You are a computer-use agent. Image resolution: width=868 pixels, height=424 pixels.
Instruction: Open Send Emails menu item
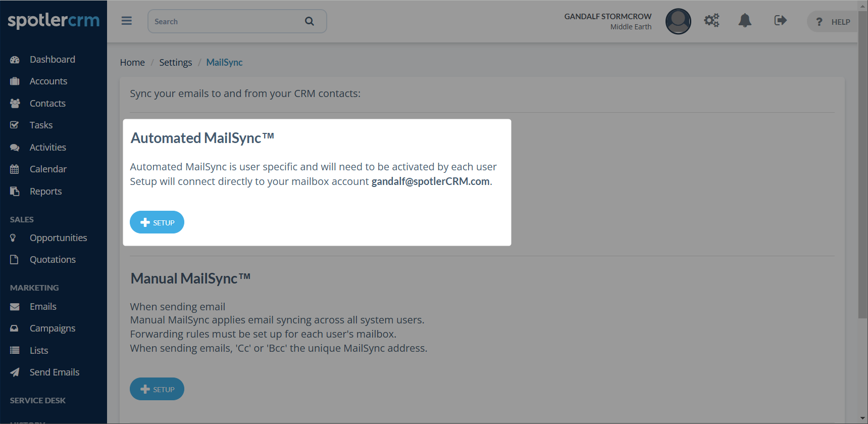pos(55,372)
